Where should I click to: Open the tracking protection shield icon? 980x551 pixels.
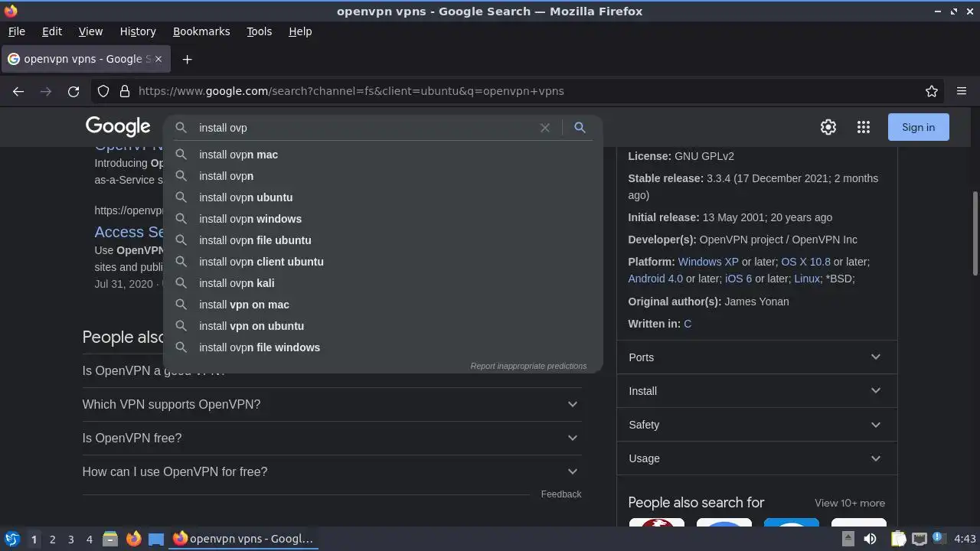(x=103, y=91)
